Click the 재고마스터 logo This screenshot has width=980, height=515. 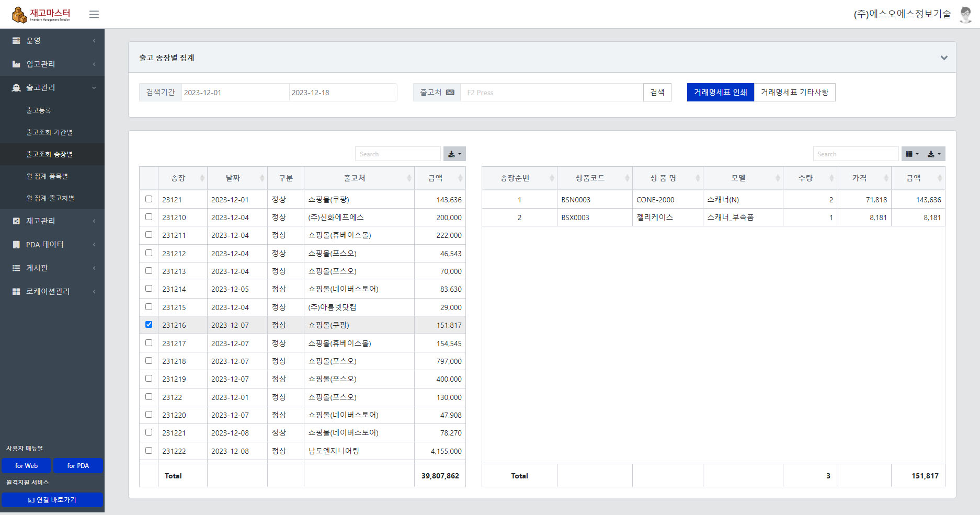pos(41,15)
